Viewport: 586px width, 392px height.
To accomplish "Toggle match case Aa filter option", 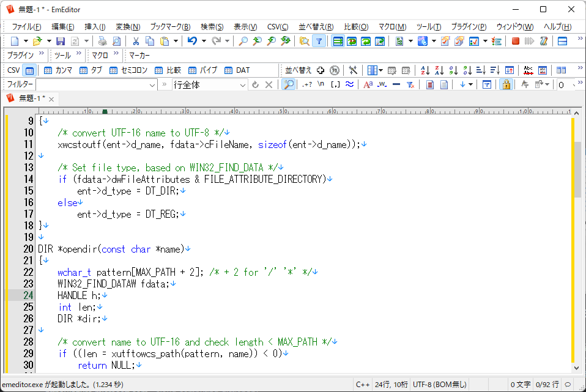I will coord(368,85).
